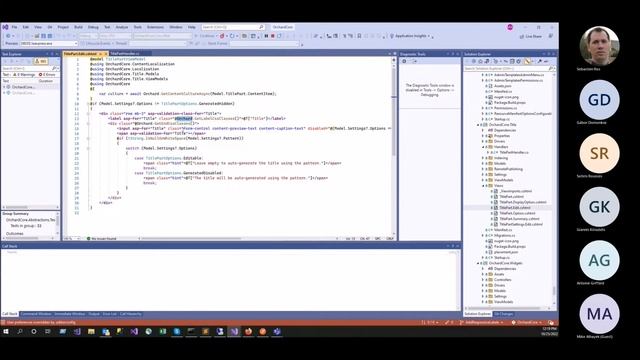This screenshot has width=640, height=360.
Task: Click the bookmark toolbar icon
Action: pos(359,36)
